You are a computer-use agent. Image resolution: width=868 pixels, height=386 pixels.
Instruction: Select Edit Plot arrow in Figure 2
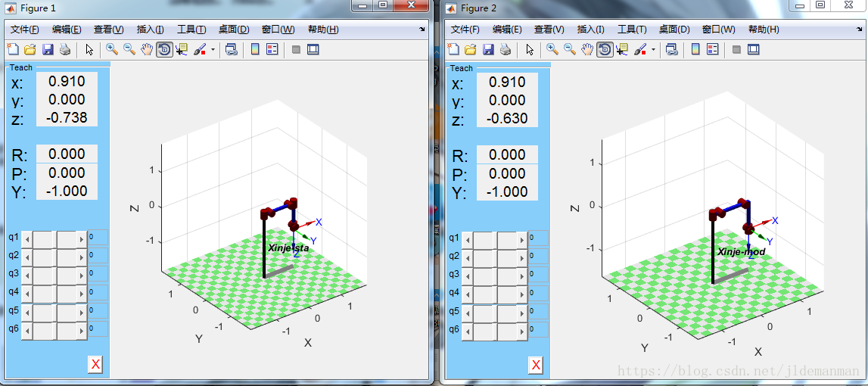coord(530,50)
